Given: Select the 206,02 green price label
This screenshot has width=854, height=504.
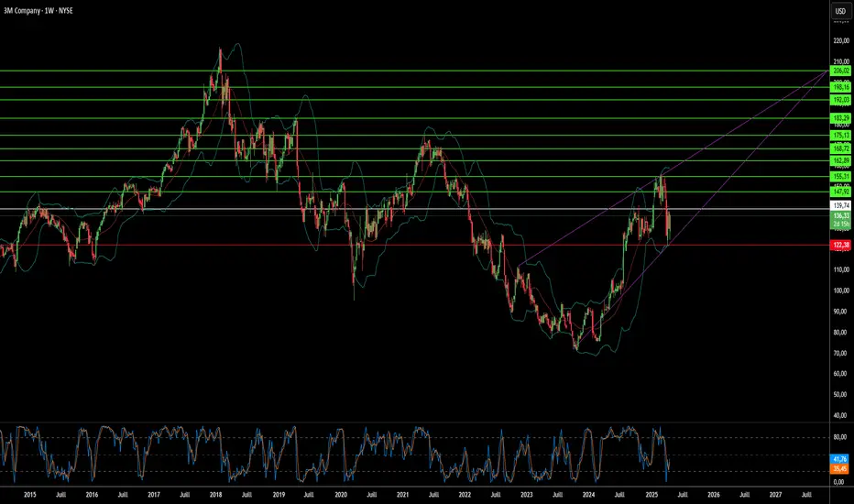Looking at the screenshot, I should pyautogui.click(x=840, y=71).
